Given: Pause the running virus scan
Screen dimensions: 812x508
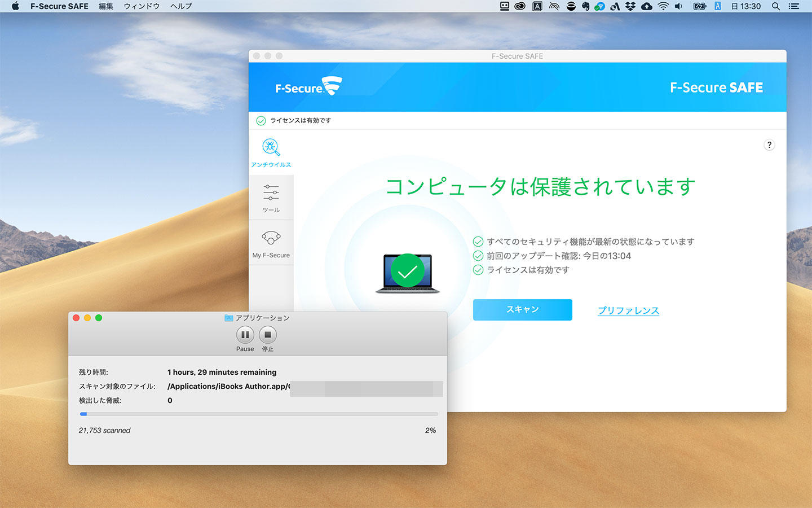Looking at the screenshot, I should pos(245,335).
